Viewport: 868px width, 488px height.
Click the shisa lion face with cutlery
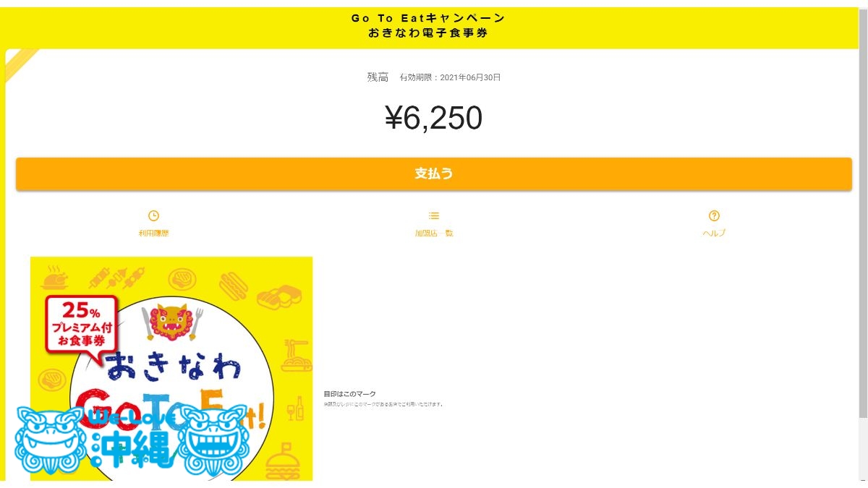172,322
